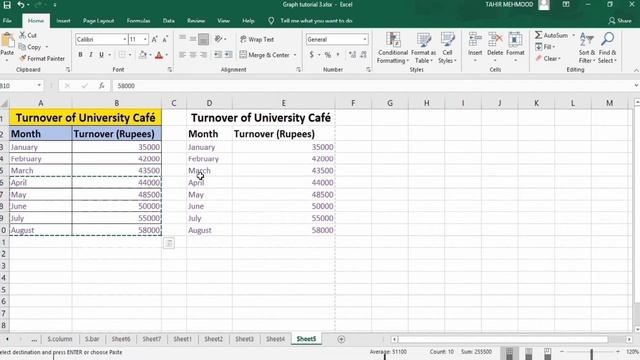Expand the borders dropdown arrow
Viewport: 640px width, 360px height.
pos(130,55)
